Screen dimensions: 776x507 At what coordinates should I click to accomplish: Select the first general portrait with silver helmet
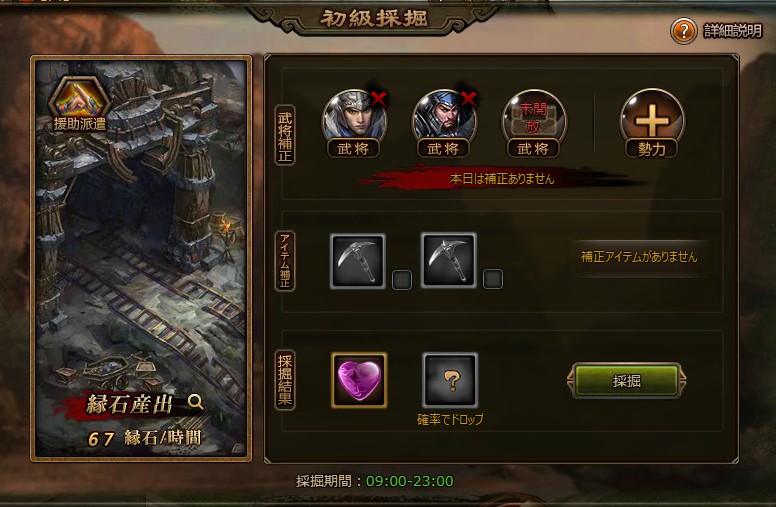(353, 117)
